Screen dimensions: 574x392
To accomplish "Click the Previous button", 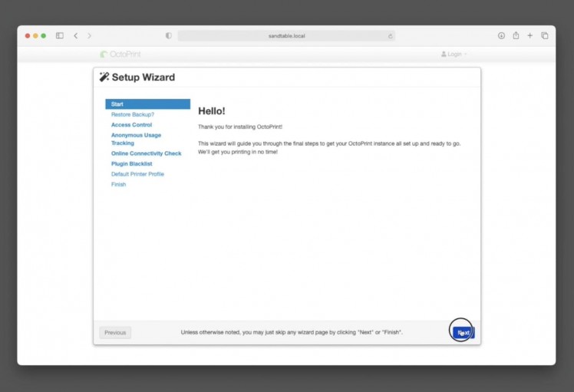I will point(115,332).
